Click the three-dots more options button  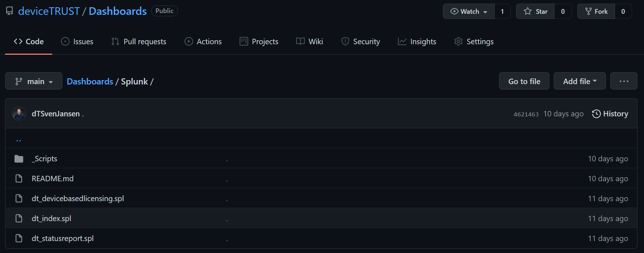pyautogui.click(x=624, y=81)
